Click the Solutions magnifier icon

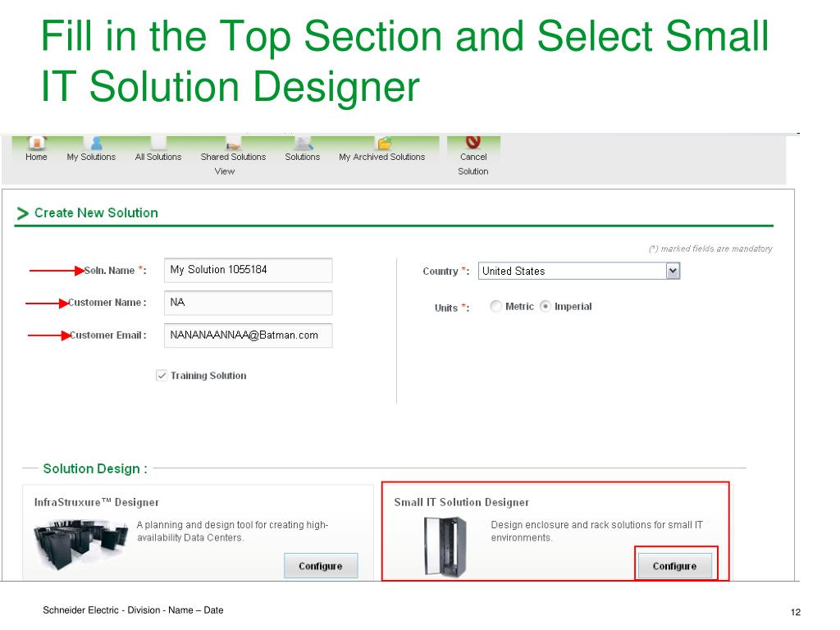(x=304, y=143)
